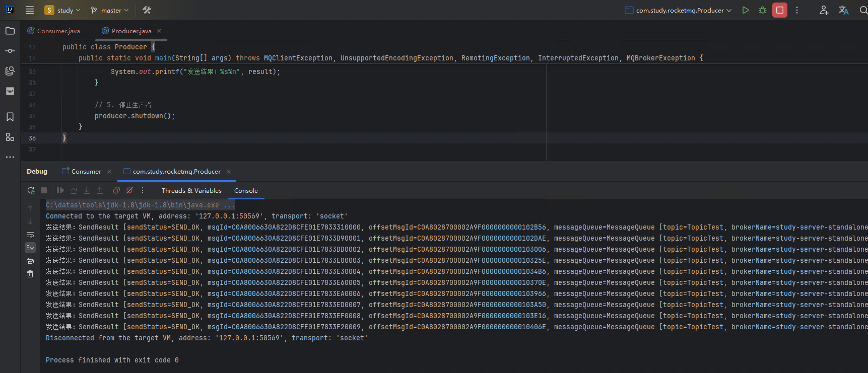Close the Consumer debug session tab
Image resolution: width=868 pixels, height=373 pixels.
click(109, 172)
